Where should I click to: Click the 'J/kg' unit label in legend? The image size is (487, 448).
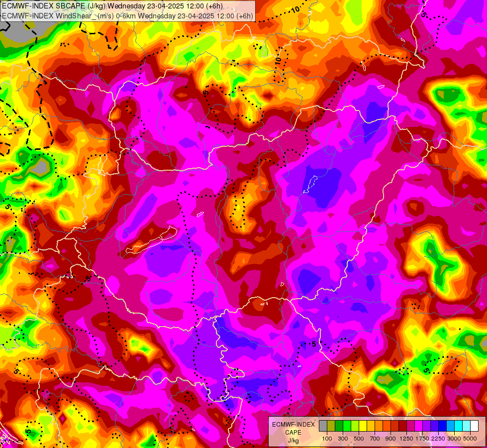point(293,441)
